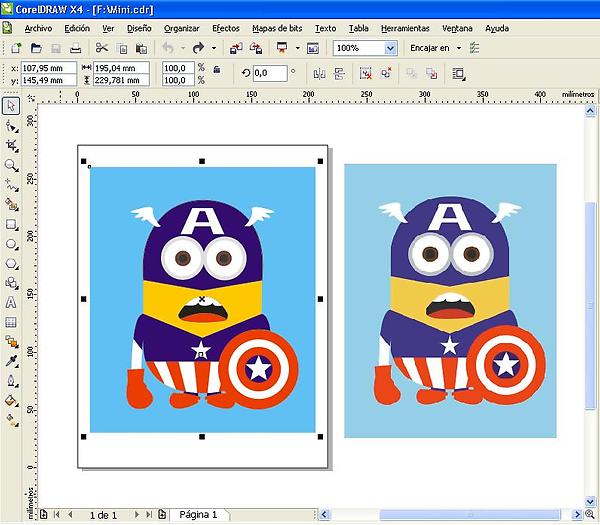Toggle the lock ratio padlock

[217, 70]
